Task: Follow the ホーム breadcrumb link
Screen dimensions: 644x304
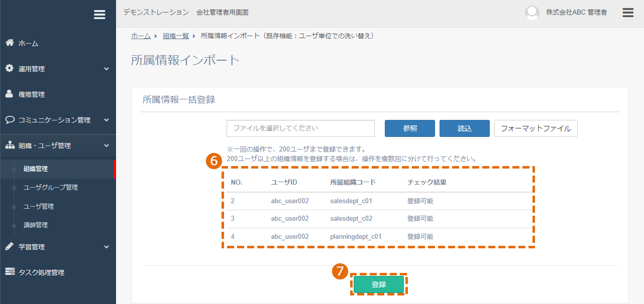Action: click(141, 36)
